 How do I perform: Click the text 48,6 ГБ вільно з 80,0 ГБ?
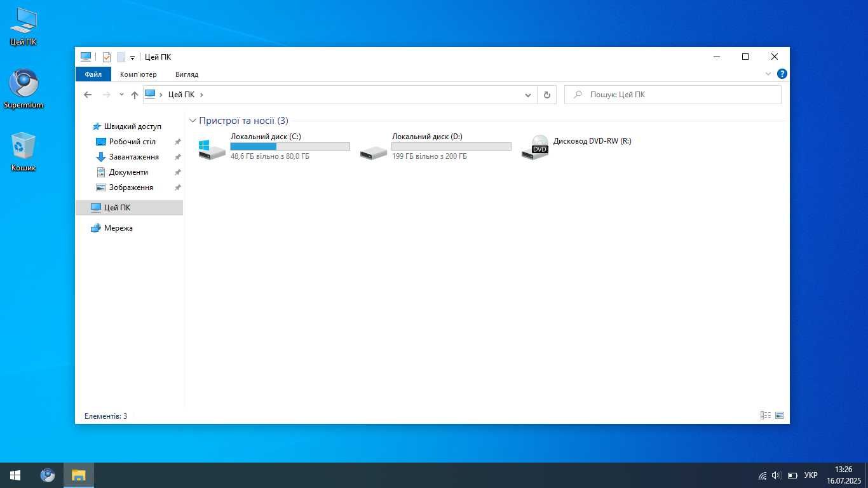point(270,156)
